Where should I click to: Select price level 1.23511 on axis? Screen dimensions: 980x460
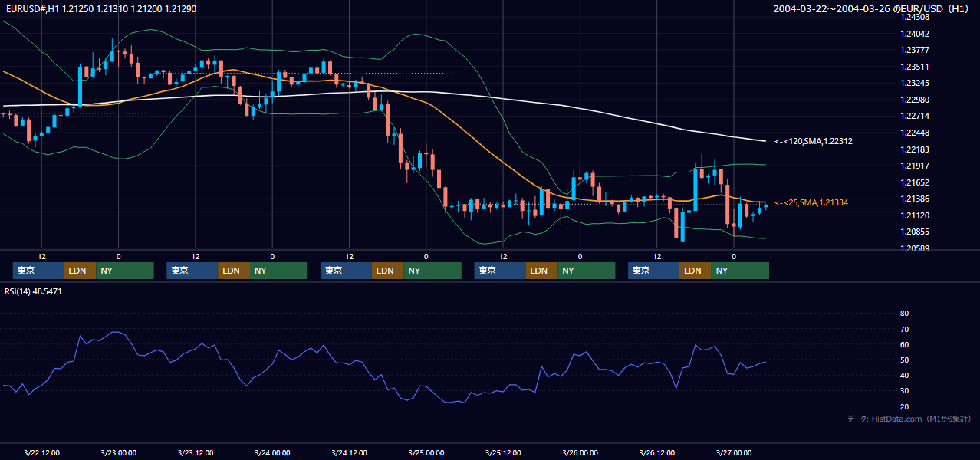point(915,67)
